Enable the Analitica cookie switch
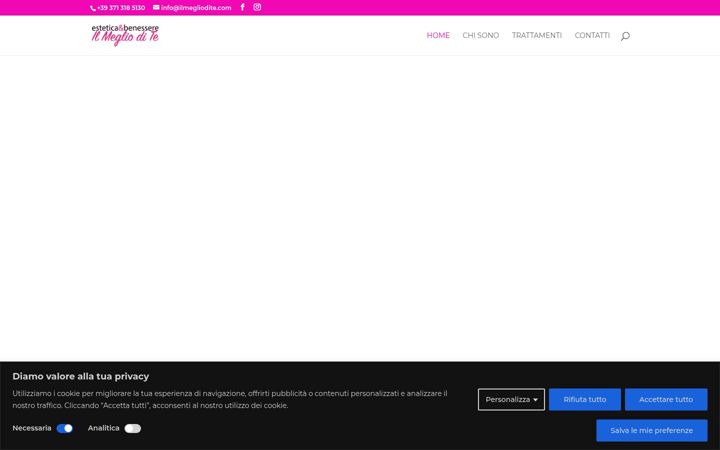This screenshot has height=450, width=720. pyautogui.click(x=133, y=428)
